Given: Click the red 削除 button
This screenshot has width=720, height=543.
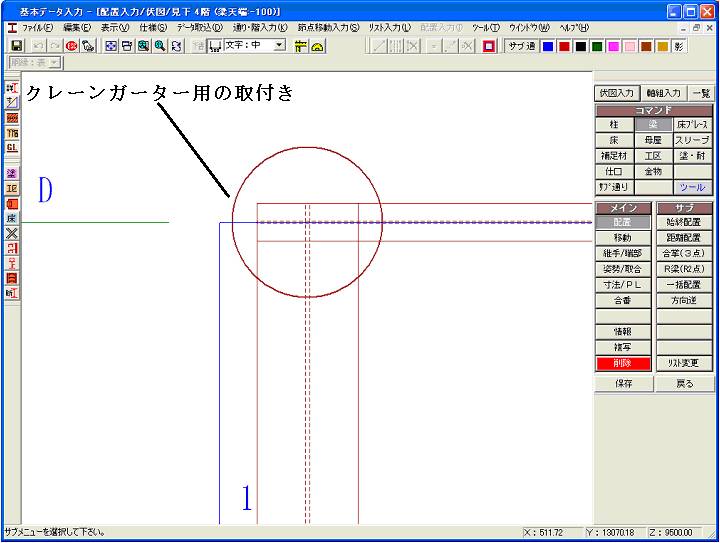Looking at the screenshot, I should 623,363.
